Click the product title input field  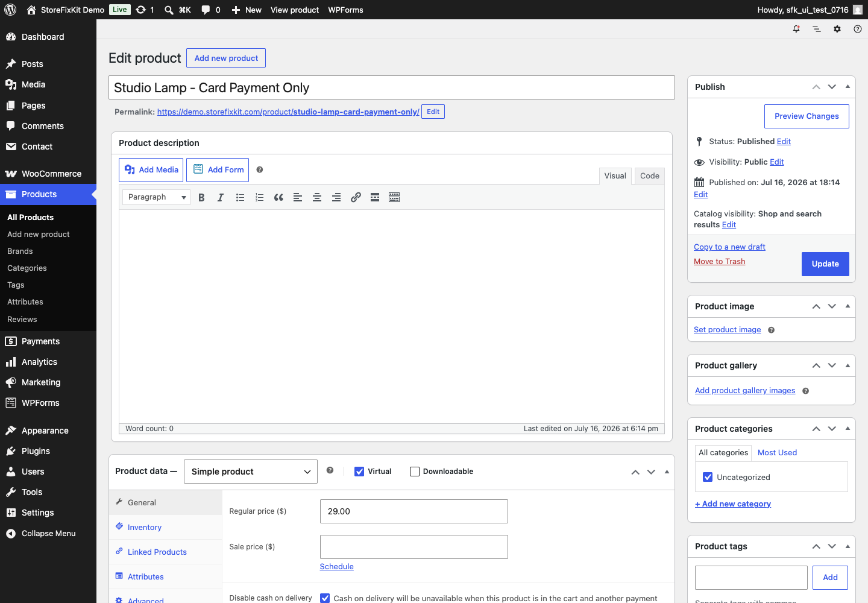(392, 87)
